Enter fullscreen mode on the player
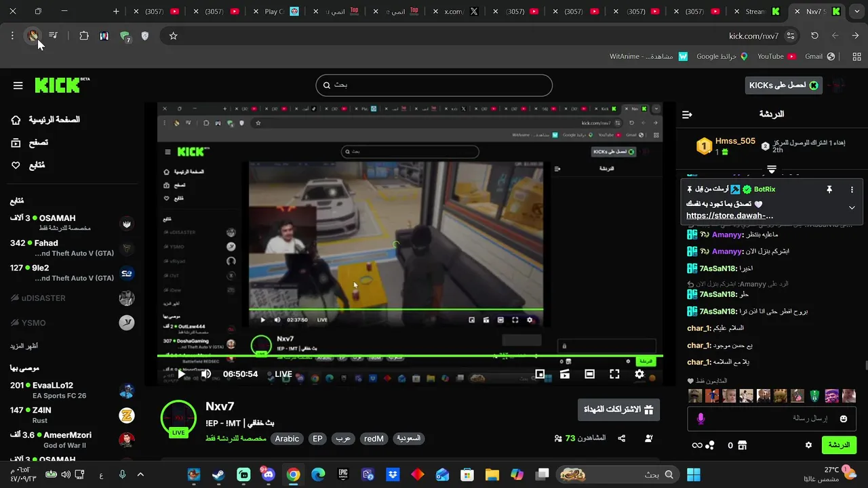Screen dimensions: 868x488 (614, 373)
